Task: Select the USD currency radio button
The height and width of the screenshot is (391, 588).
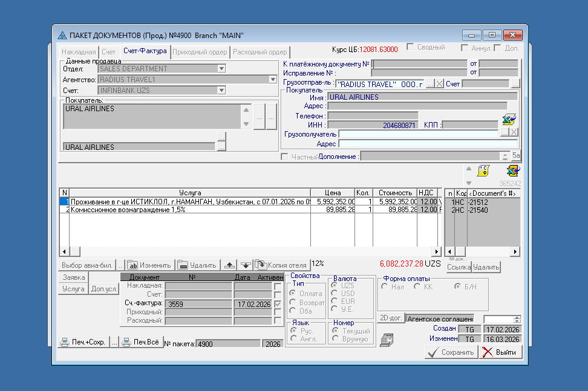Action: pyautogui.click(x=334, y=293)
